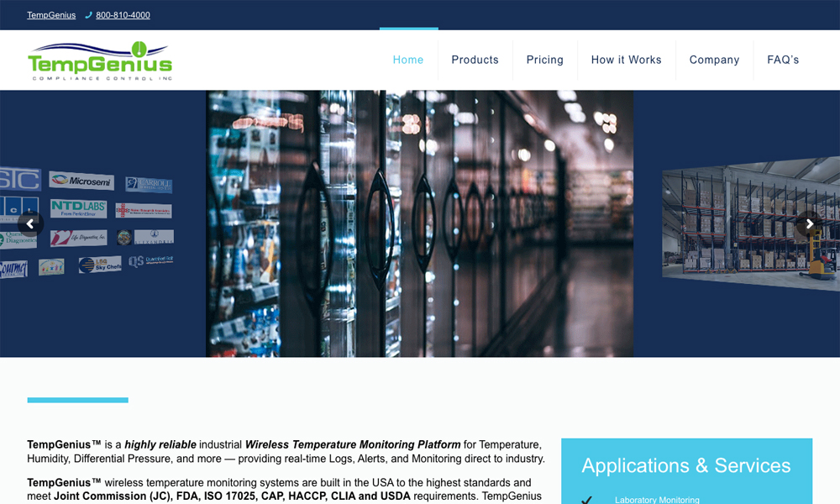Go to the Pricing page
Viewport: 840px width, 504px height.
(544, 60)
